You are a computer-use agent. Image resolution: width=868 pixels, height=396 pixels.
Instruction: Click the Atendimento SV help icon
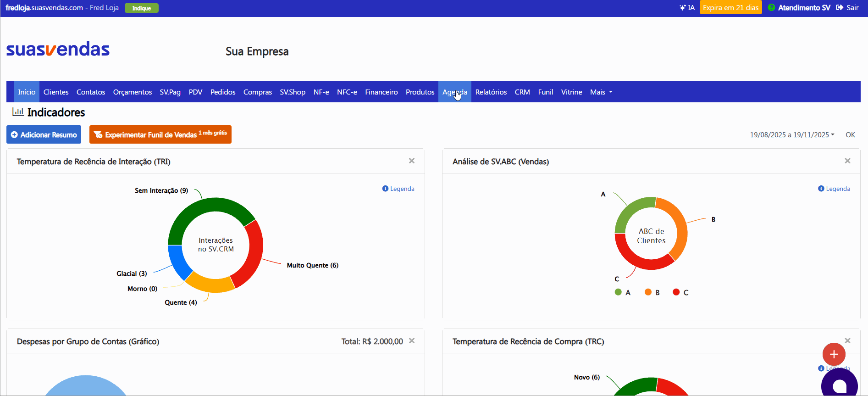771,7
